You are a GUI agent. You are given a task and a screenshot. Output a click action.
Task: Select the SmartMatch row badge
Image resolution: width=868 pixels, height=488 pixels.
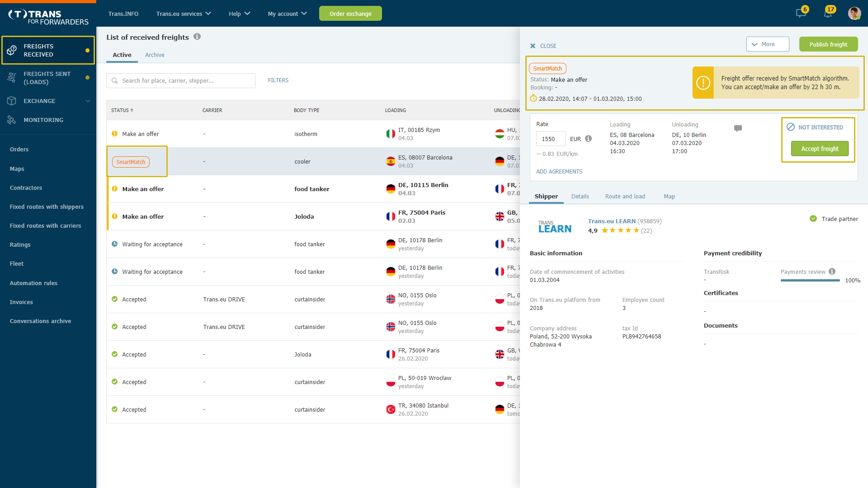pyautogui.click(x=131, y=162)
